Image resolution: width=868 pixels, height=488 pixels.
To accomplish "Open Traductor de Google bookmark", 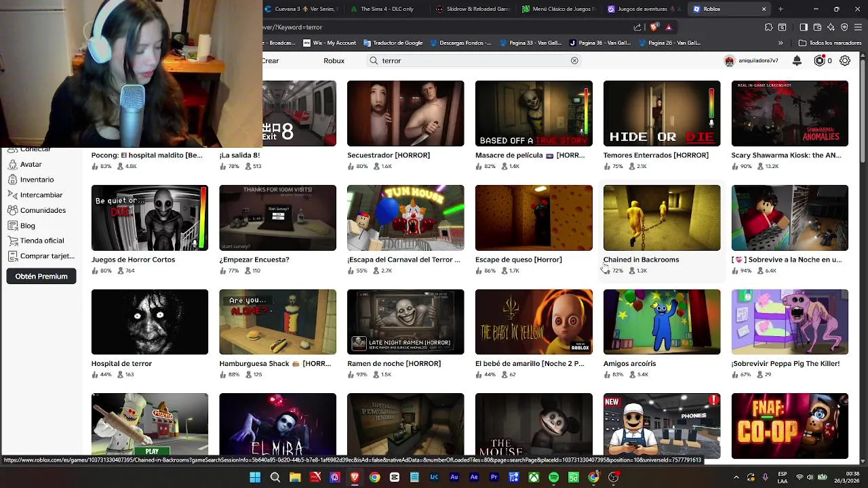I will 393,43.
